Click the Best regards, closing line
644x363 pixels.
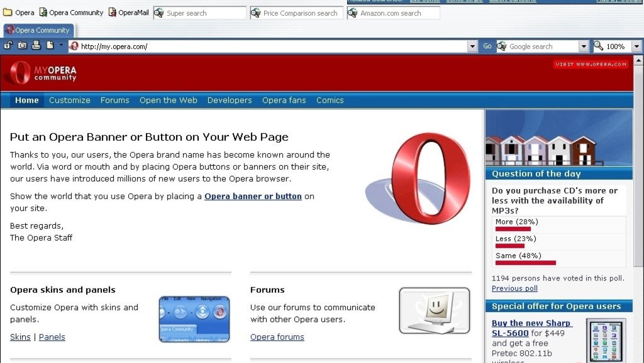point(37,226)
